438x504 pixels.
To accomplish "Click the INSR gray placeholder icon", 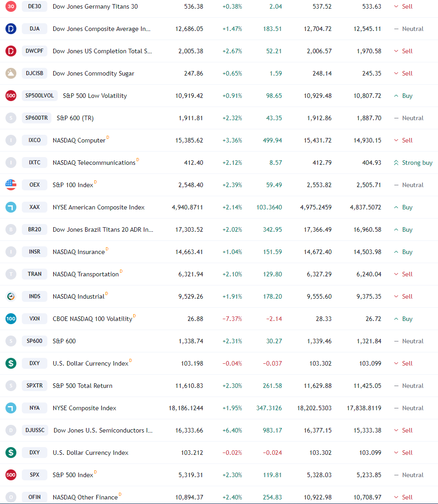I will click(11, 252).
